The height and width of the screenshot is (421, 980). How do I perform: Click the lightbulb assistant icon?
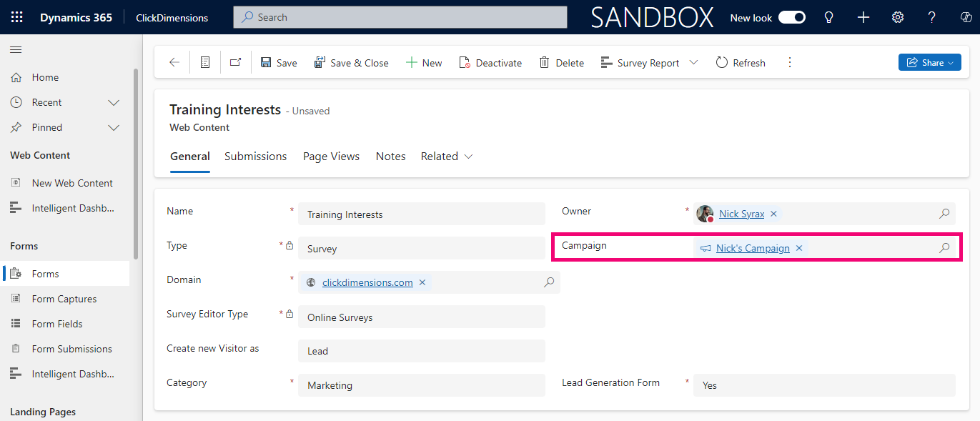[829, 17]
